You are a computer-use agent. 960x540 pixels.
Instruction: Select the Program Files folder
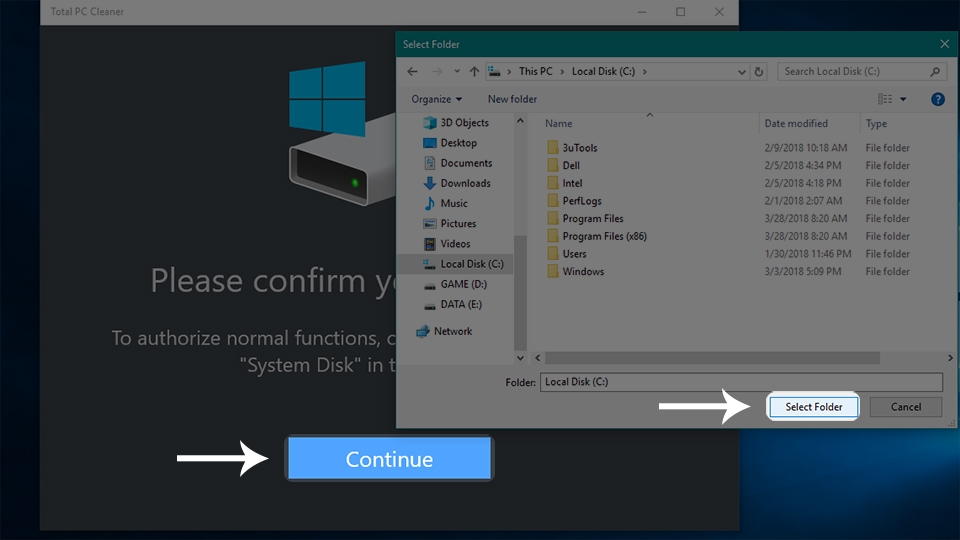click(585, 219)
